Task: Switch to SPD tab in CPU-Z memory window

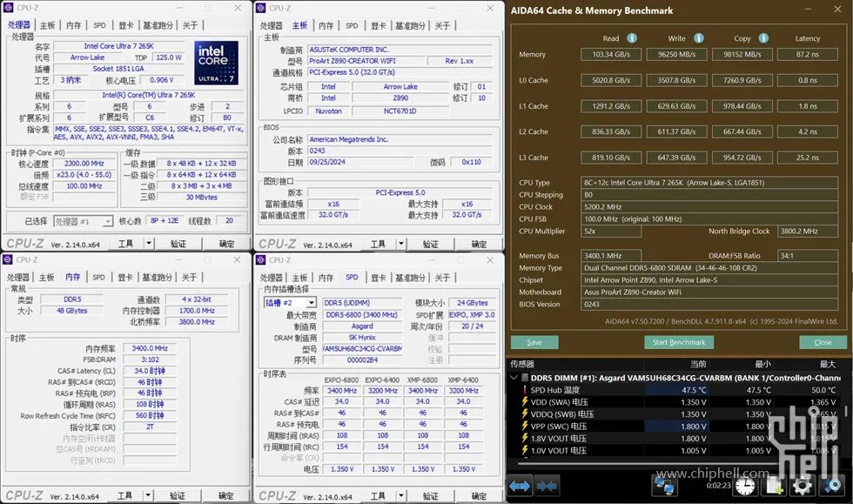Action: [98, 278]
